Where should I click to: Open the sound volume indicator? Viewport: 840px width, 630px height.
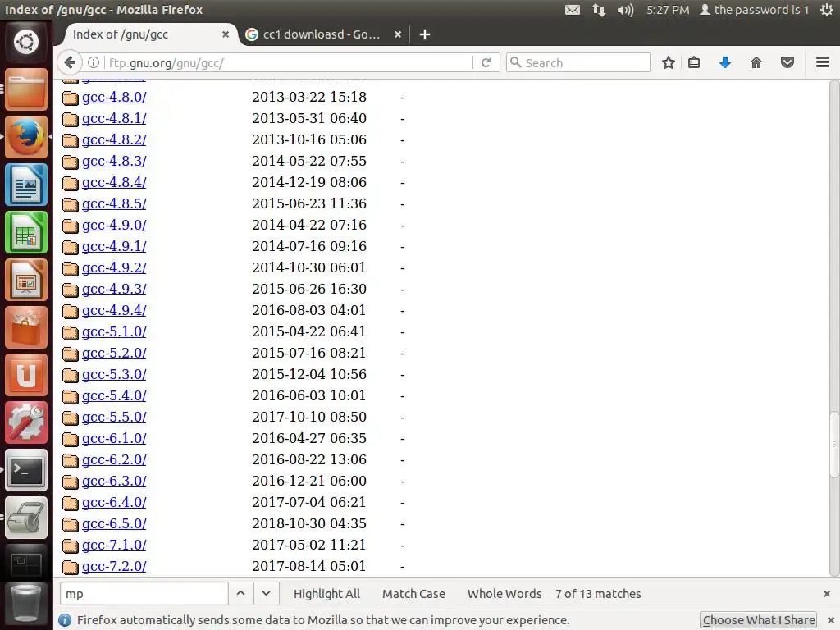pos(625,10)
